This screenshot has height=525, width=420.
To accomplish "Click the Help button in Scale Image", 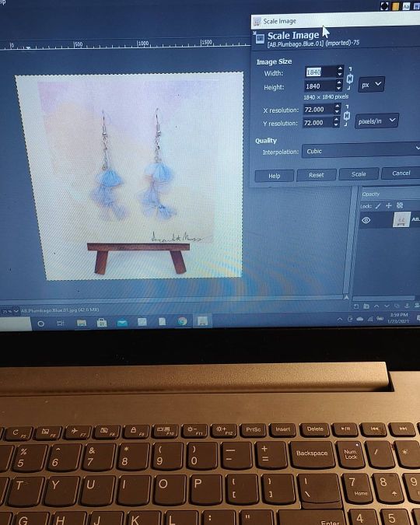I will [x=274, y=176].
